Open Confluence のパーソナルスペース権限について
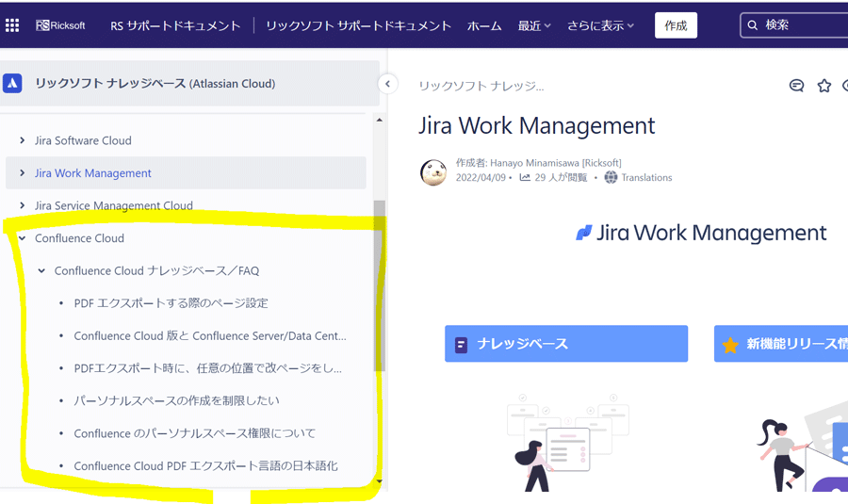This screenshot has height=504, width=848. (x=195, y=433)
